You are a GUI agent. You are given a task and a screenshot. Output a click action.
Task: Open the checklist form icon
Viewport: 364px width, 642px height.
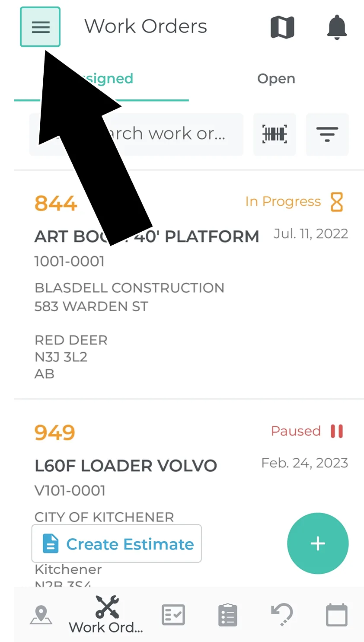pyautogui.click(x=173, y=615)
